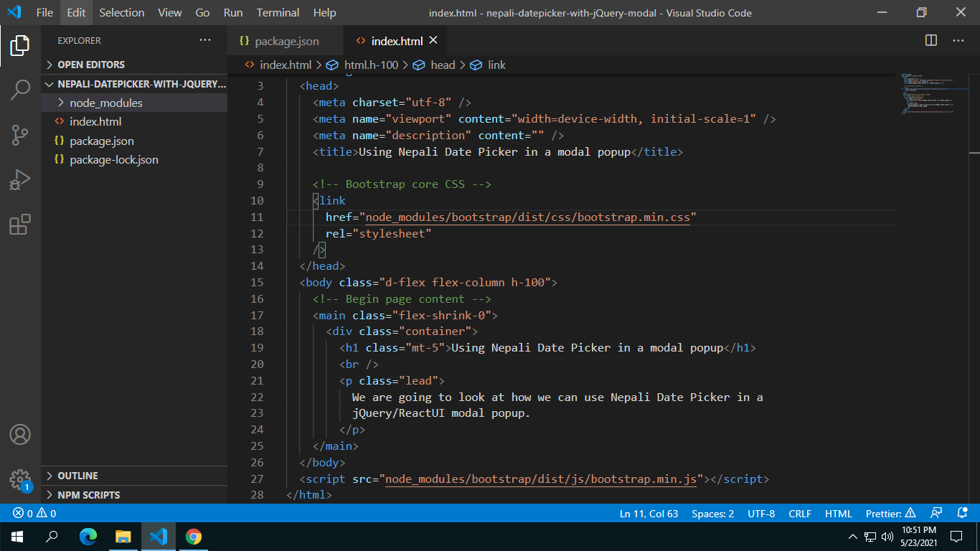The width and height of the screenshot is (980, 551).
Task: Open the Search view in activity bar
Action: tap(20, 90)
